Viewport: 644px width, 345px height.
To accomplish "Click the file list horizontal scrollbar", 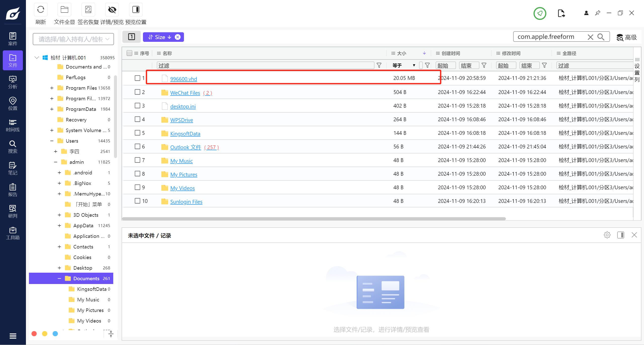I will coord(314,219).
